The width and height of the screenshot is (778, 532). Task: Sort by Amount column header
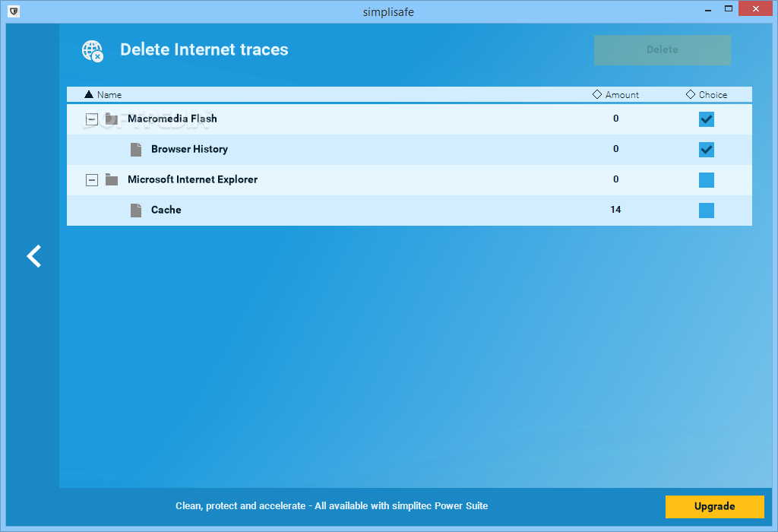[x=615, y=94]
